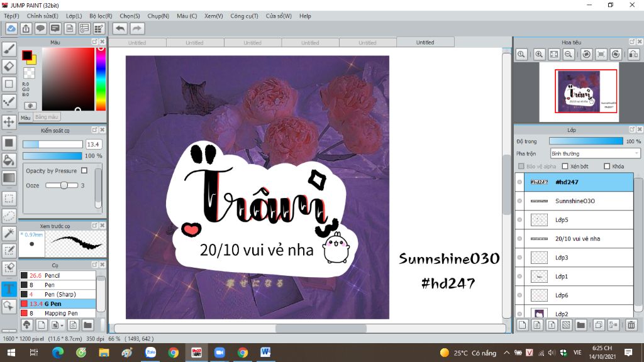Click the Undo arrow in toolbar

(x=120, y=28)
